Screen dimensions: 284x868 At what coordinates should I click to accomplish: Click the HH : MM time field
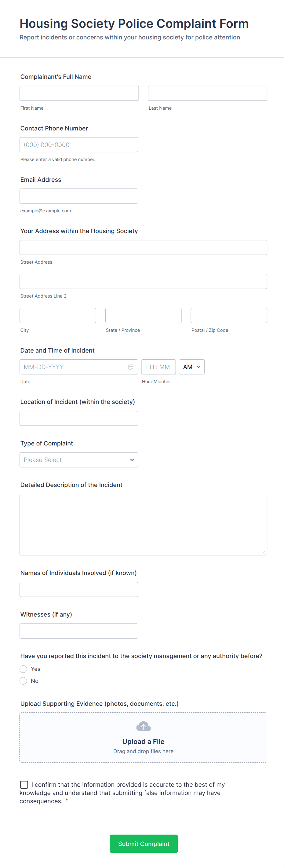click(x=158, y=367)
